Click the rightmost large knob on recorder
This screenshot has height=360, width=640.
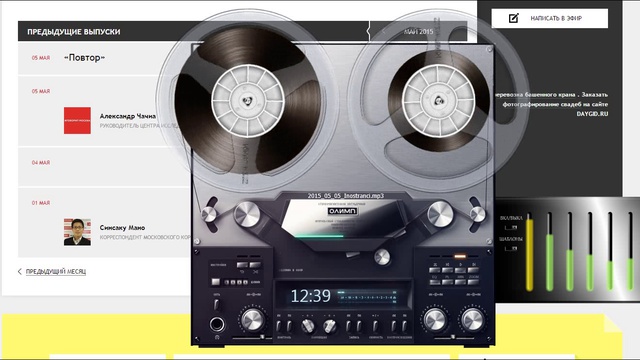472,319
